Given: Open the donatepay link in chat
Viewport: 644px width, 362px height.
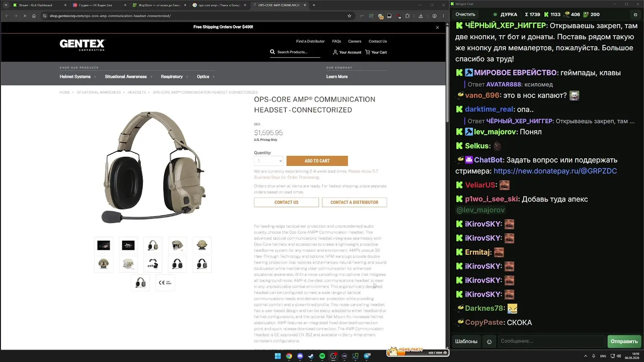Looking at the screenshot, I should pos(555,171).
